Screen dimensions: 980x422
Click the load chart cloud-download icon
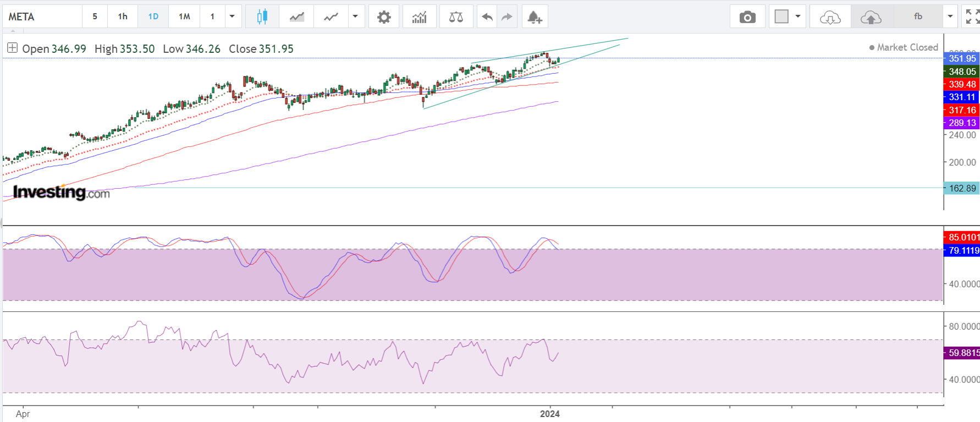click(830, 17)
